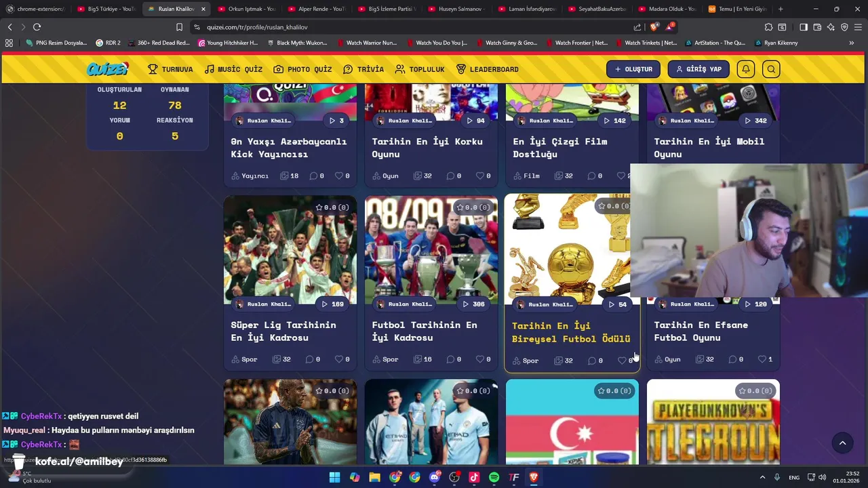The image size is (868, 488).
Task: Open the extensions puzzle icon
Action: click(768, 27)
